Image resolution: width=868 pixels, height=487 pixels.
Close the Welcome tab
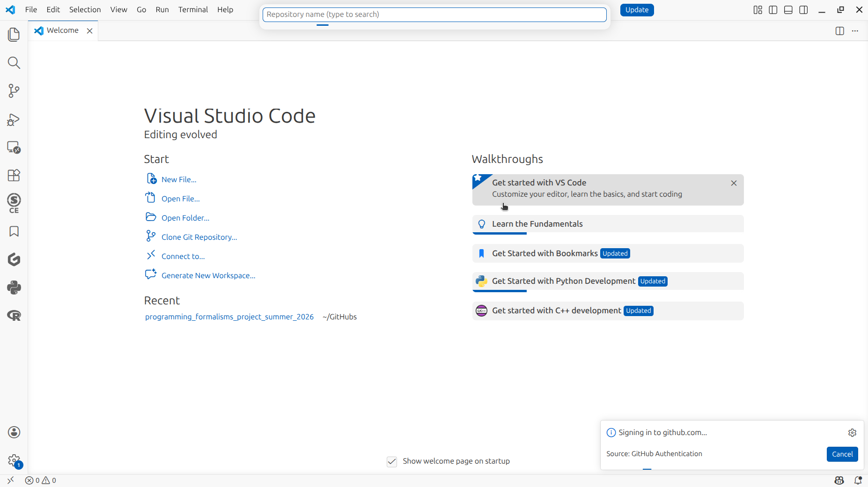pos(89,31)
